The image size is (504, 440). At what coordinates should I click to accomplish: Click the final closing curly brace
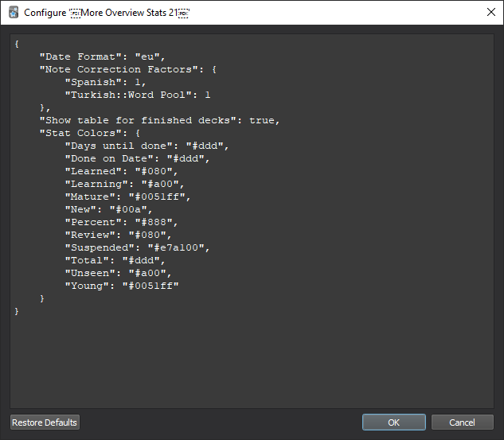[17, 312]
